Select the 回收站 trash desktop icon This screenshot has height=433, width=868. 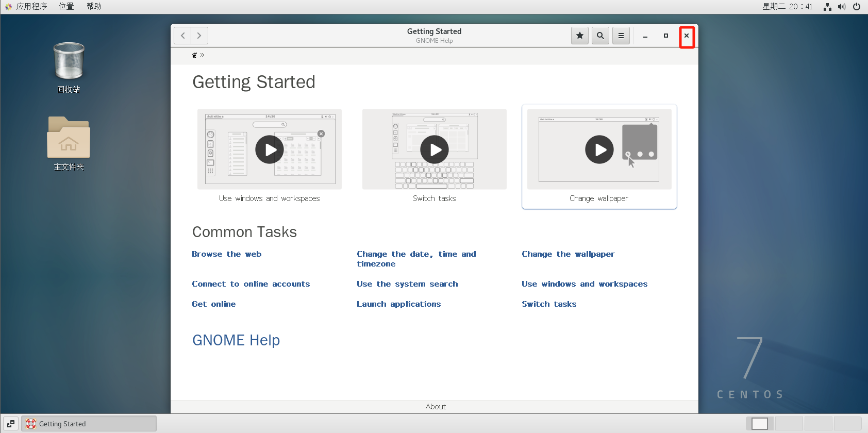click(69, 68)
